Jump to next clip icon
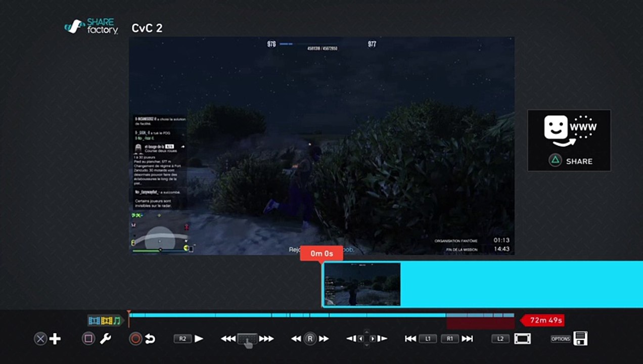 [x=468, y=339]
